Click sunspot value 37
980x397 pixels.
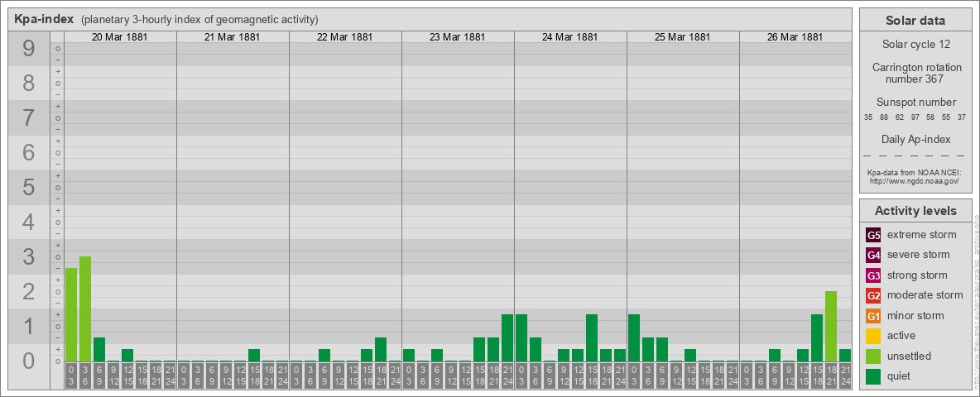[x=962, y=117]
